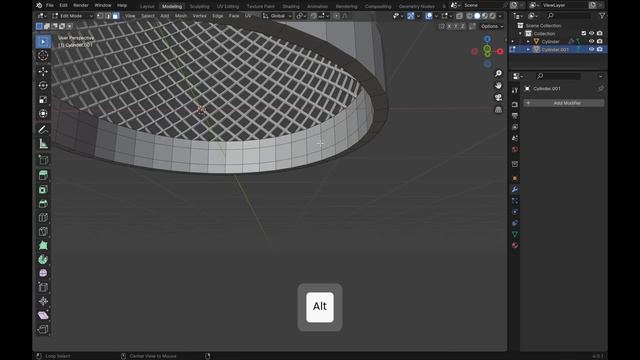Toggle X-ray display
The height and width of the screenshot is (360, 640).
459,16
